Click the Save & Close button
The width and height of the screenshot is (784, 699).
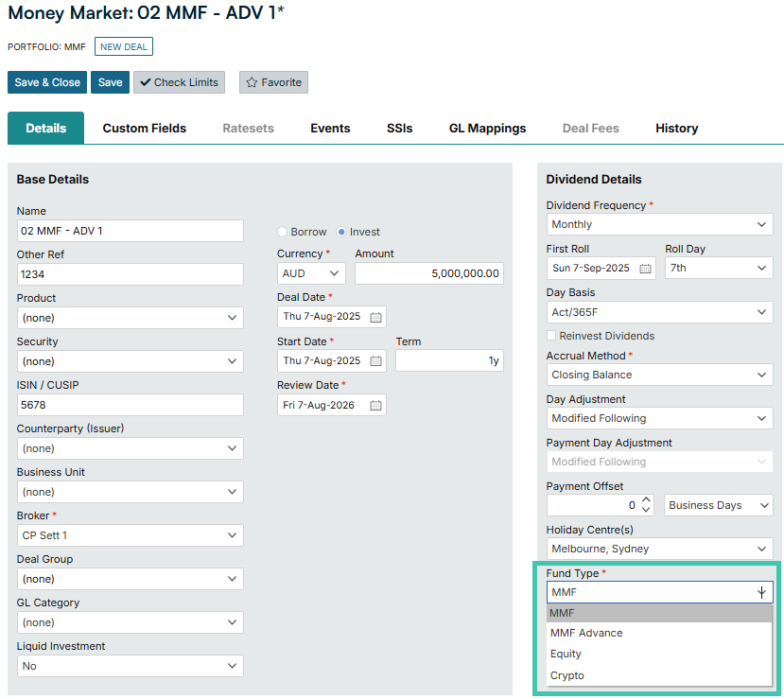[47, 82]
